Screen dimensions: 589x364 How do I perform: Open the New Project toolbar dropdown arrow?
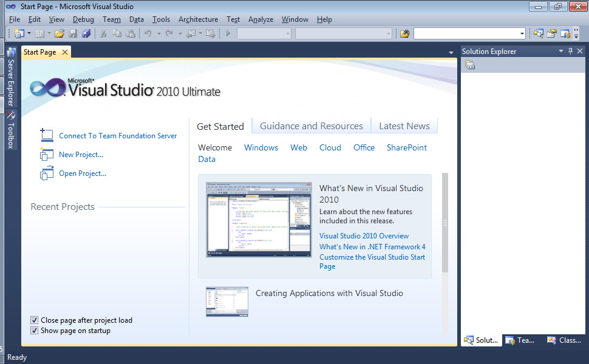click(29, 33)
